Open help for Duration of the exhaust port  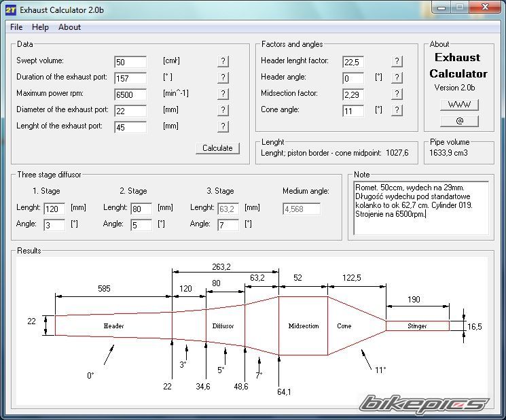pyautogui.click(x=223, y=77)
